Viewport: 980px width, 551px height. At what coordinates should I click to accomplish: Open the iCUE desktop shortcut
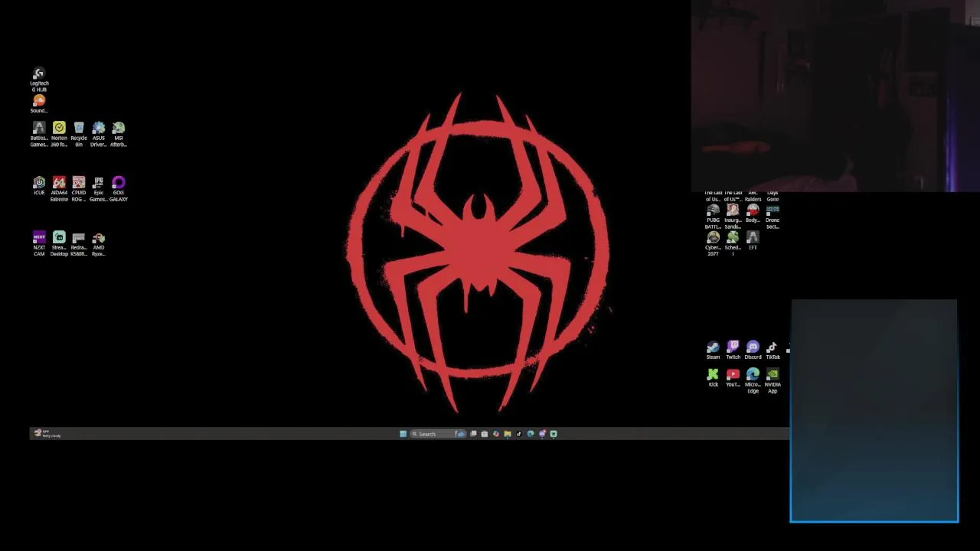(39, 187)
